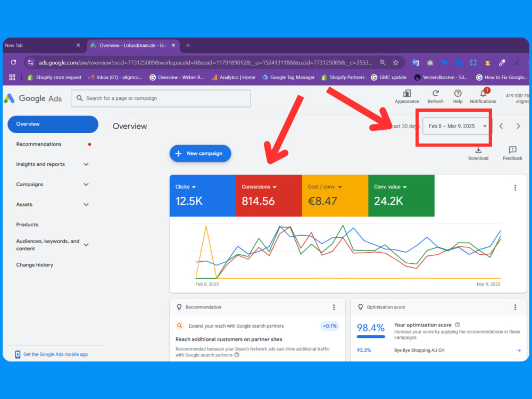The image size is (532, 399).
Task: Open a new browser tab with plus
Action: pyautogui.click(x=188, y=45)
